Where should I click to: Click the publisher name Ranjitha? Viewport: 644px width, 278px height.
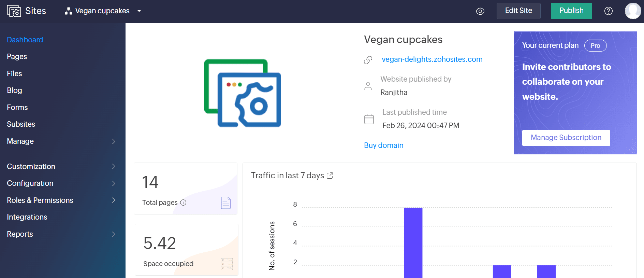[394, 92]
